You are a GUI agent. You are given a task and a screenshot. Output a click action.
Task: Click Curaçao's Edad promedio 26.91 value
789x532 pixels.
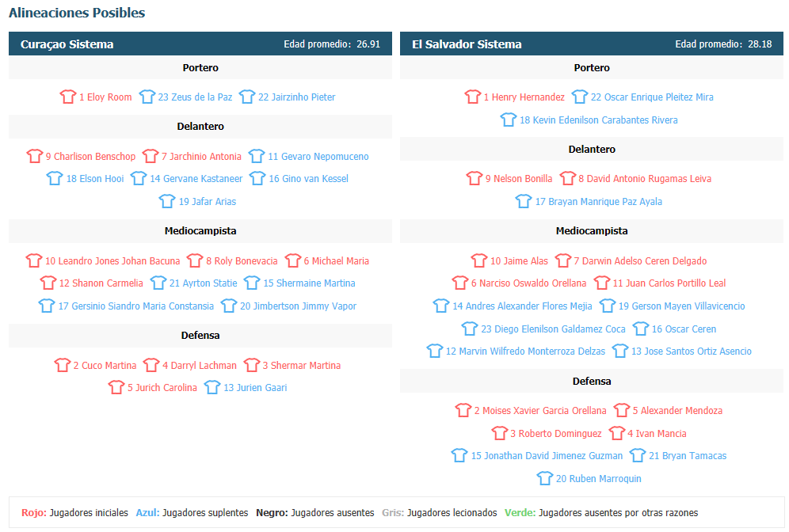point(368,44)
